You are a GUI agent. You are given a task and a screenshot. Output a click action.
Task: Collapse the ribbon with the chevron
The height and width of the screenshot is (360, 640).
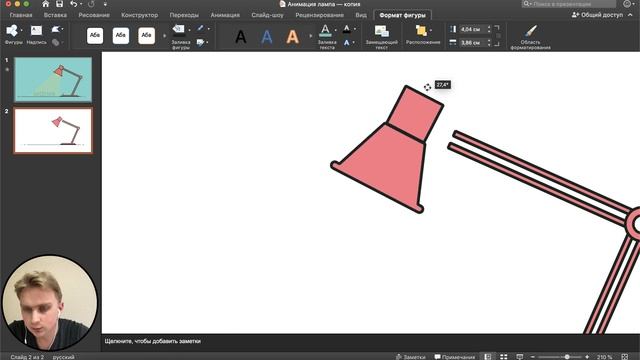pos(630,15)
